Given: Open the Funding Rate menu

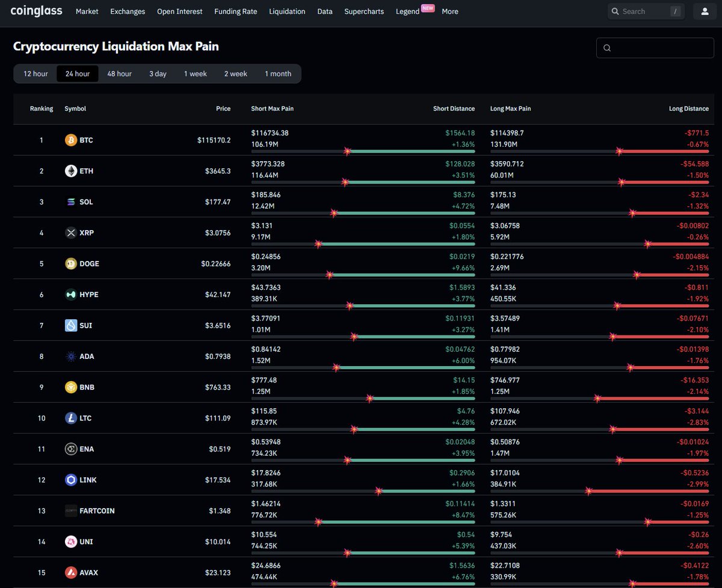Looking at the screenshot, I should click(236, 11).
